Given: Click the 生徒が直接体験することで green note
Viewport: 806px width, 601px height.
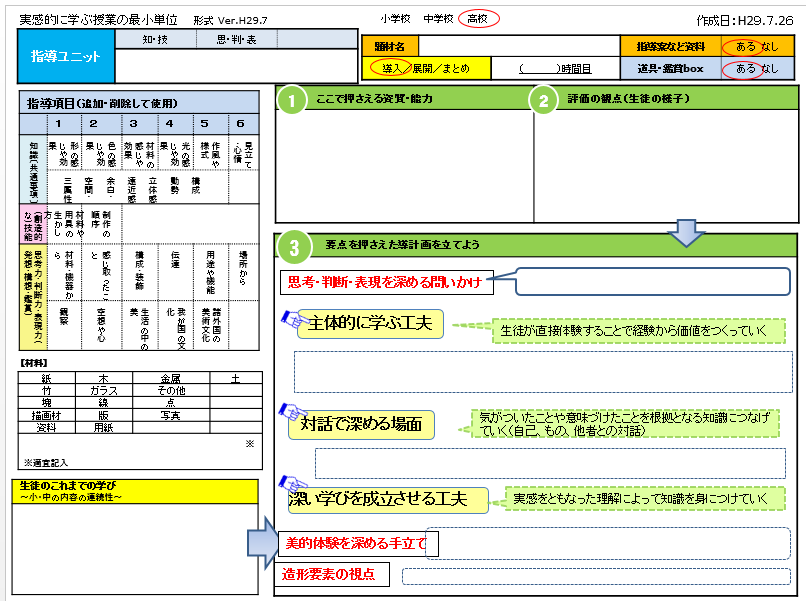Looking at the screenshot, I should coord(639,331).
